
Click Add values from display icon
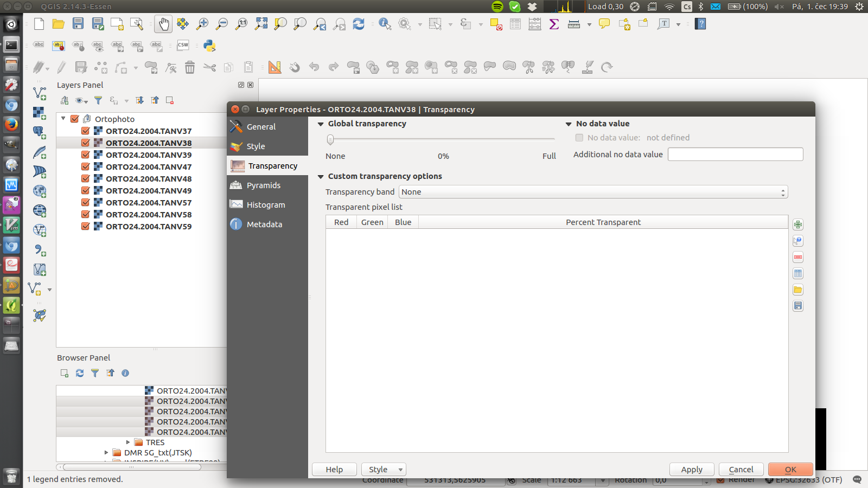pyautogui.click(x=798, y=241)
